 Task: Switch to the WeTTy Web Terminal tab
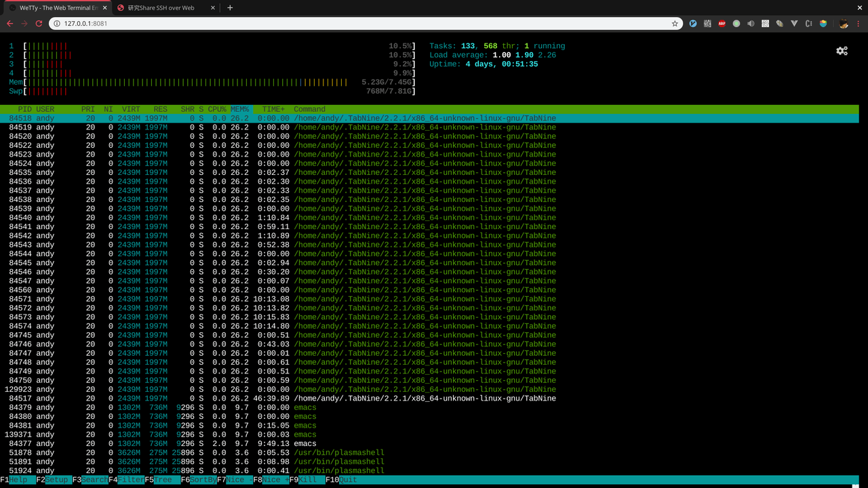coord(57,8)
